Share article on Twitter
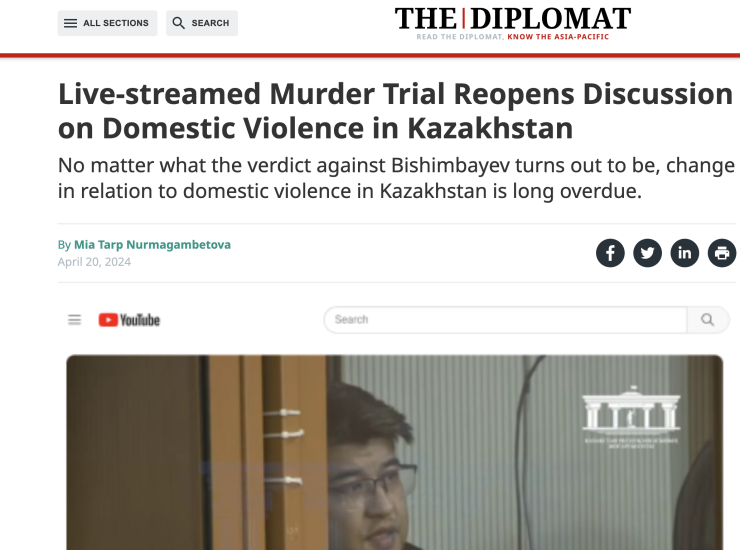This screenshot has height=550, width=740. [647, 253]
